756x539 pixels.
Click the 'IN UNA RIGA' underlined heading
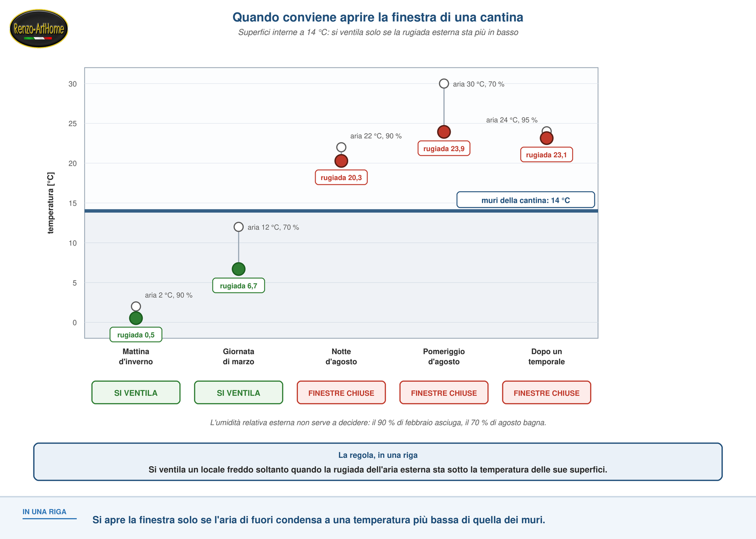(x=44, y=512)
